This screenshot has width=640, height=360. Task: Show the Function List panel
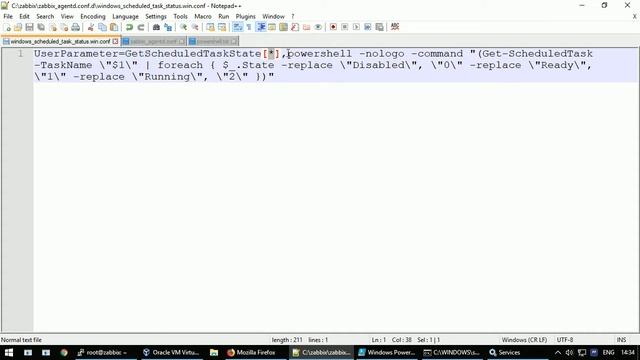(x=295, y=27)
